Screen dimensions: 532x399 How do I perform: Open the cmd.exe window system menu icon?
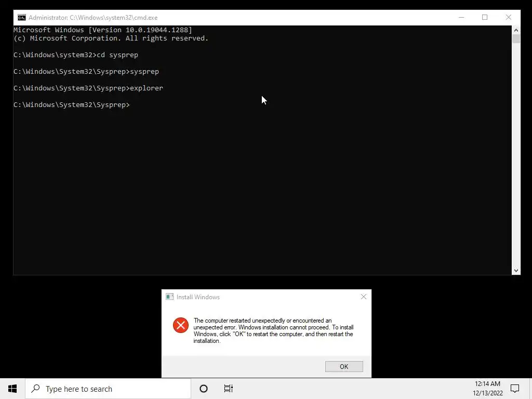22,18
